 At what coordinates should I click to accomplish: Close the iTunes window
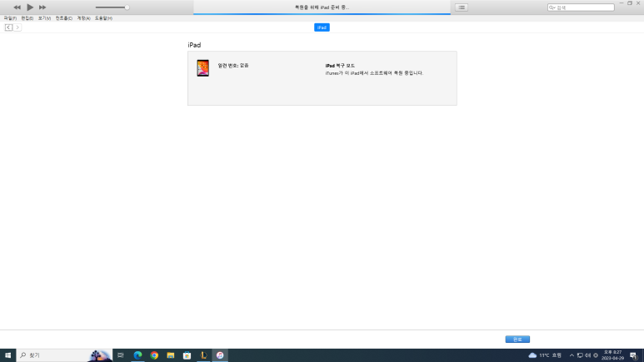pos(639,3)
